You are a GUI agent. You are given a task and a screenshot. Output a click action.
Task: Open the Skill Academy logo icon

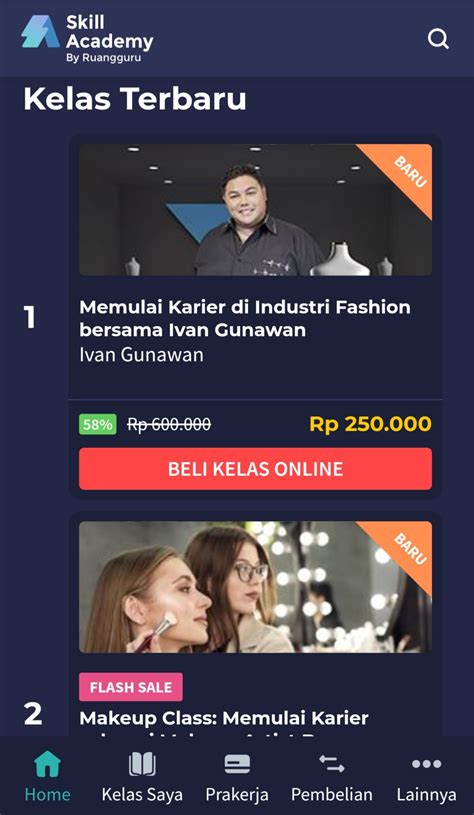[x=41, y=32]
